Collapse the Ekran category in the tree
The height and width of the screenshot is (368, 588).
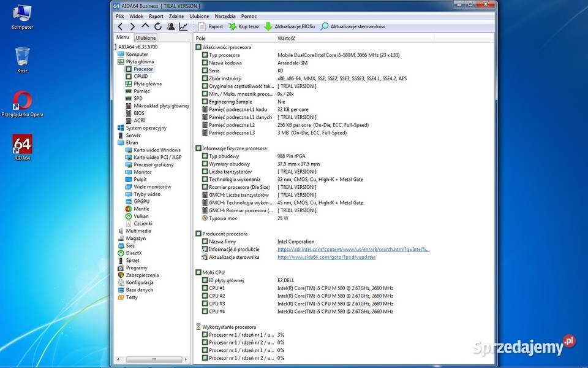point(132,143)
